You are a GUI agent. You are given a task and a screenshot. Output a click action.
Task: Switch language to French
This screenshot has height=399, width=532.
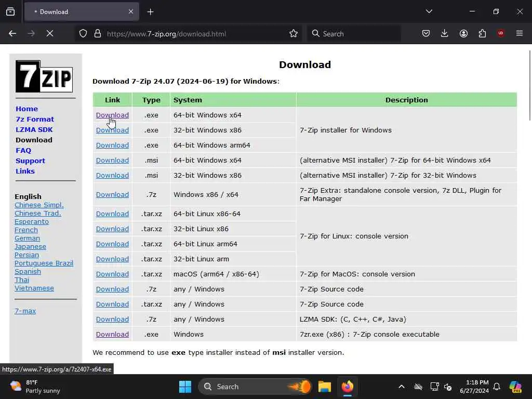coord(26,230)
